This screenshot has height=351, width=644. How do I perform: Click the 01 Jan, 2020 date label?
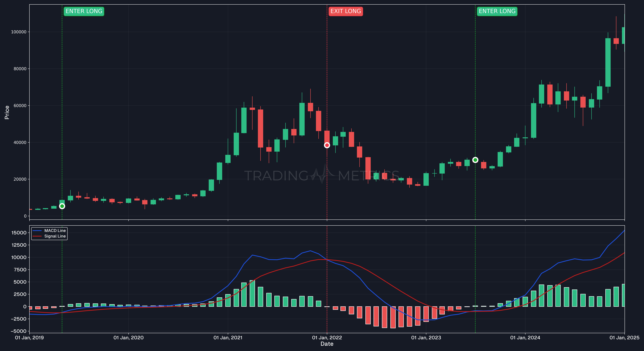point(129,338)
